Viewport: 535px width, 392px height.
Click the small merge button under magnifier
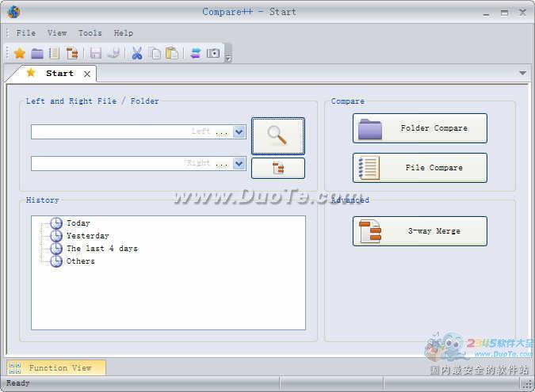[278, 168]
